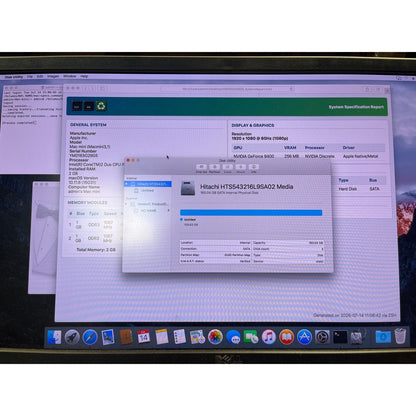The image size is (416, 416).
Task: Click the Terminal window behind Safari
Action: [x=31, y=128]
